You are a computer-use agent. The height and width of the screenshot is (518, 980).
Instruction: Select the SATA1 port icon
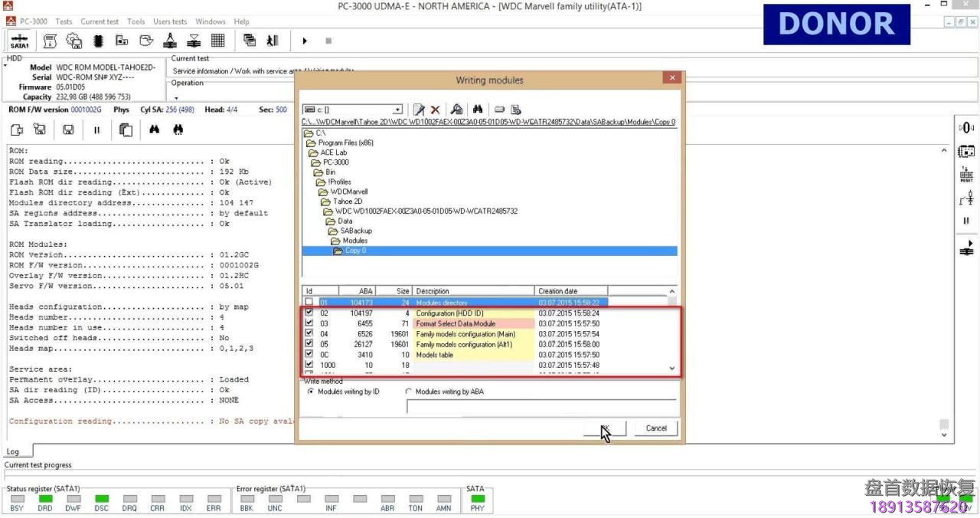tap(19, 40)
